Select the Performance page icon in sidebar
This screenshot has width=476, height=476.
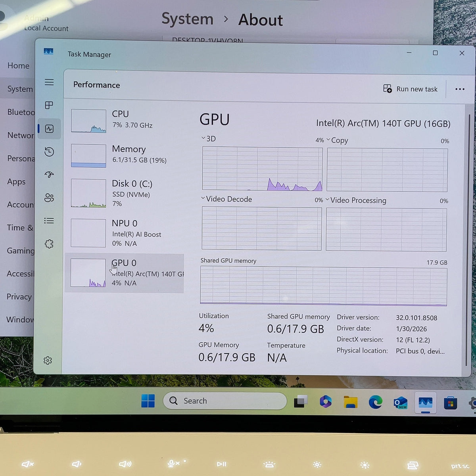49,129
